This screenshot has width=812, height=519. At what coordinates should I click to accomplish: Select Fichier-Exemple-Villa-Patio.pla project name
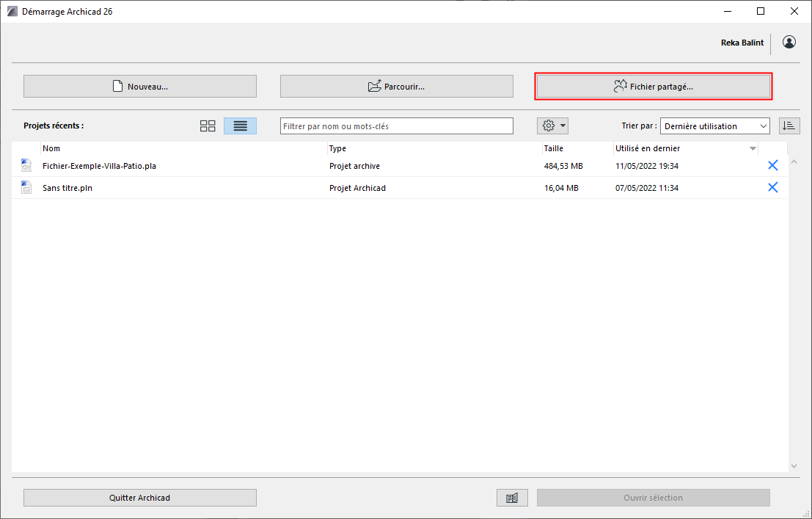click(100, 166)
